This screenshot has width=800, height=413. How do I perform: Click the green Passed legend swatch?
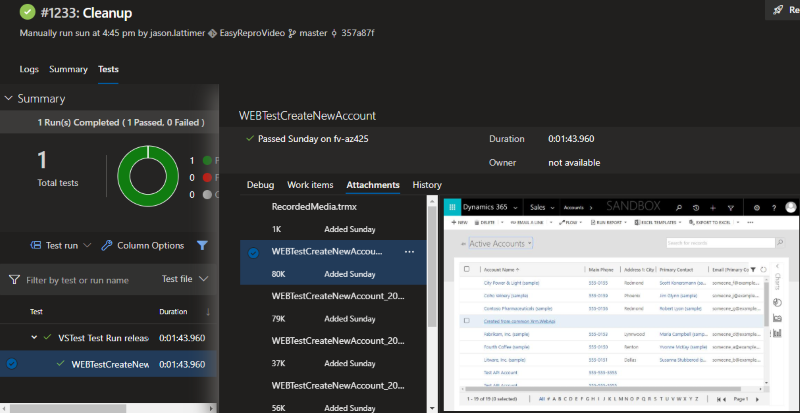(x=207, y=161)
